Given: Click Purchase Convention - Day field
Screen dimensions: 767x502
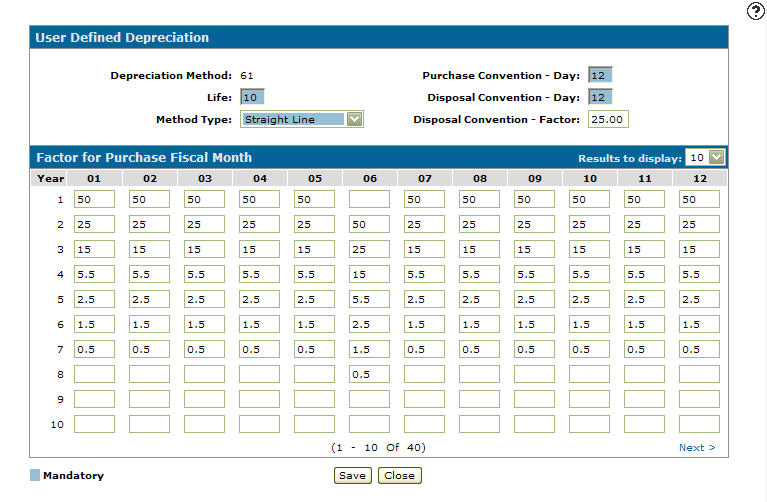Looking at the screenshot, I should 600,75.
